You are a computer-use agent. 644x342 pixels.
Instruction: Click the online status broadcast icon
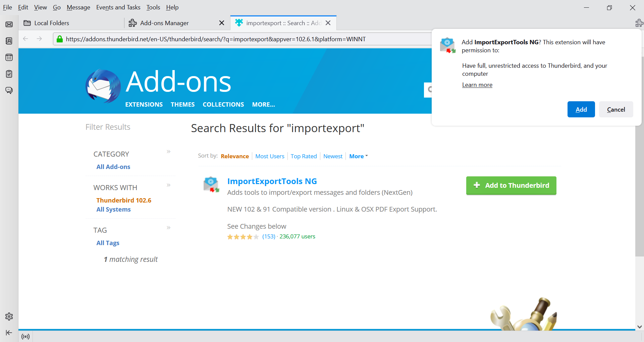tap(25, 336)
